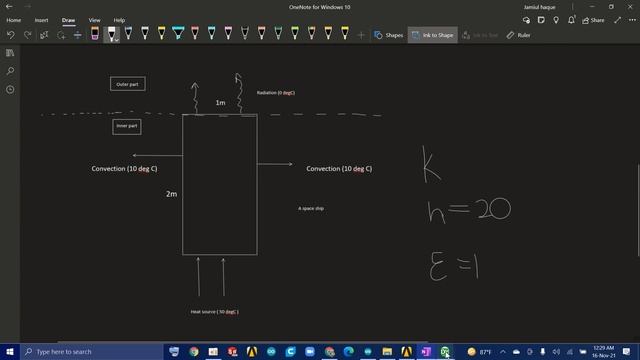The image size is (640, 360).
Task: Expand the system tray hidden icons
Action: pos(503,352)
